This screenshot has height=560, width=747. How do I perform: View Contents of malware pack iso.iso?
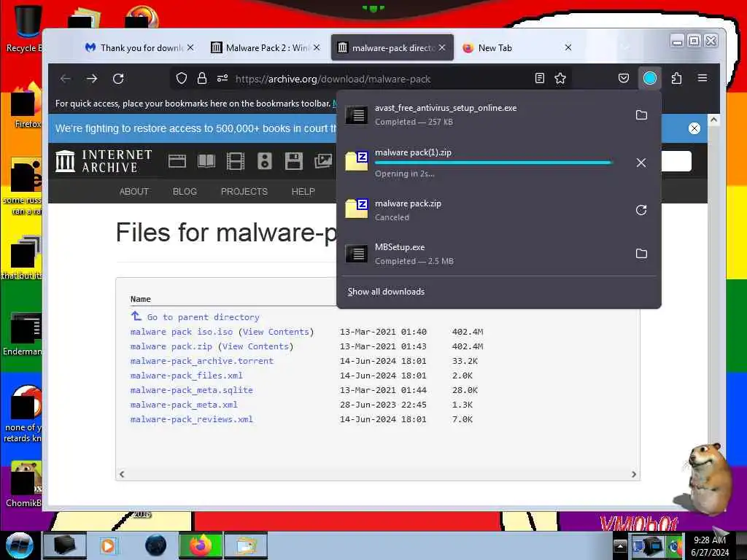276,332
